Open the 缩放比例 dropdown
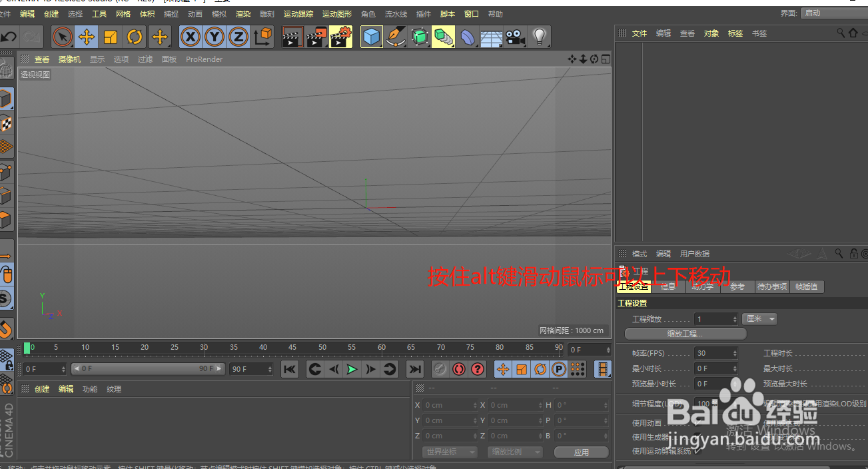 [515, 452]
